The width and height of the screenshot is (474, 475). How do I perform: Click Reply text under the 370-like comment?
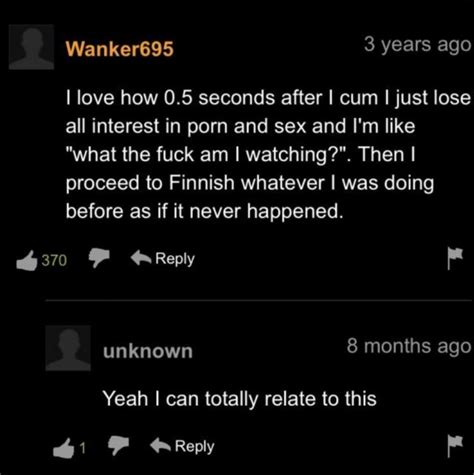point(175,259)
